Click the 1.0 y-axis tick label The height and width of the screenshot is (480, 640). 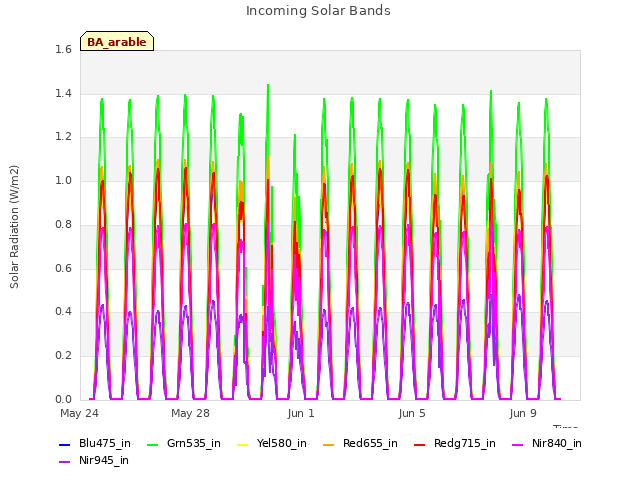coord(63,180)
